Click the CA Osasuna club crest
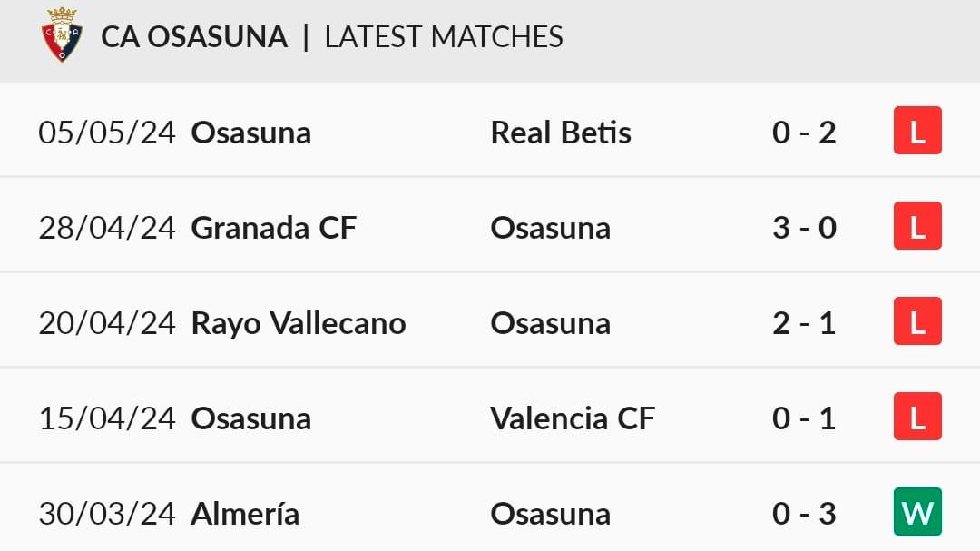Viewport: 980px width, 551px height. (62, 34)
